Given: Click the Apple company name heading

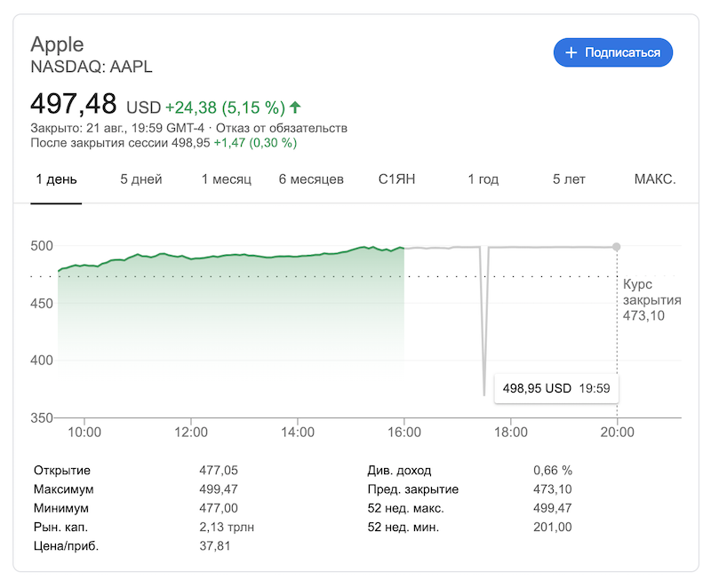Looking at the screenshot, I should pos(57,44).
